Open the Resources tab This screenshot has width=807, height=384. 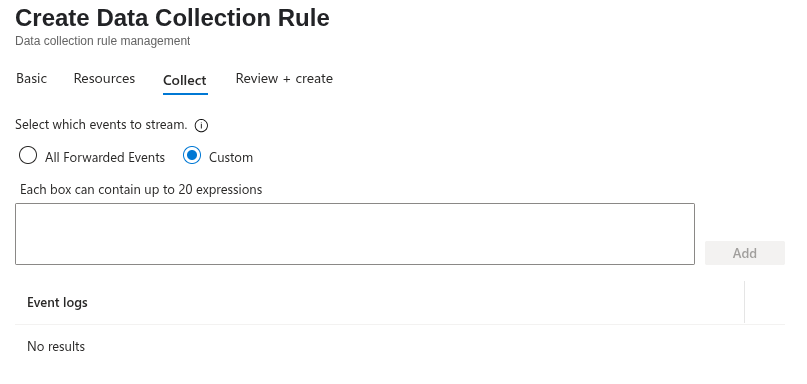tap(104, 78)
